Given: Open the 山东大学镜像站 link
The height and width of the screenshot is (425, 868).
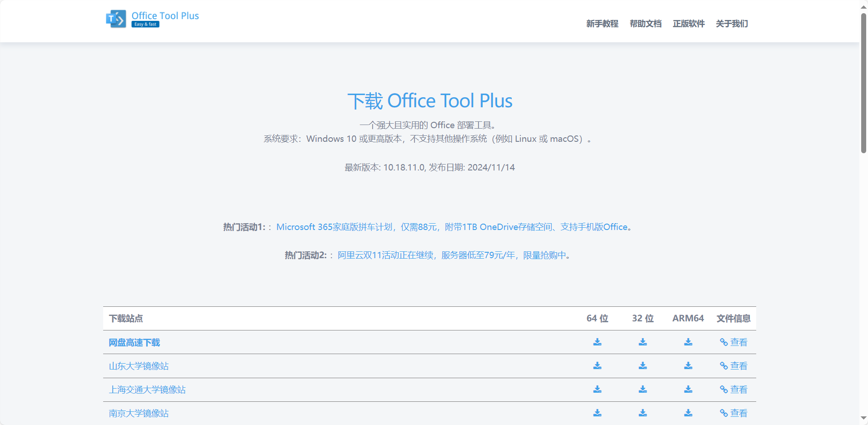Looking at the screenshot, I should (x=139, y=366).
